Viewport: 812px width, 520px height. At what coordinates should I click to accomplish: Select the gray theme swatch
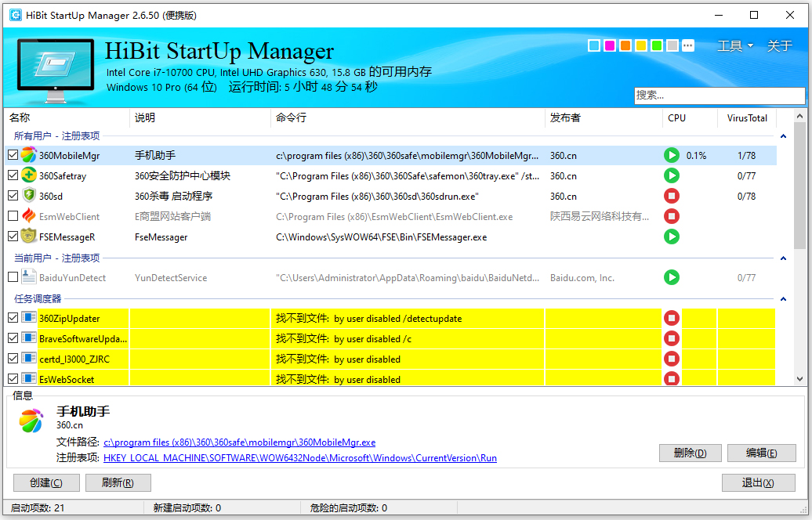[672, 45]
